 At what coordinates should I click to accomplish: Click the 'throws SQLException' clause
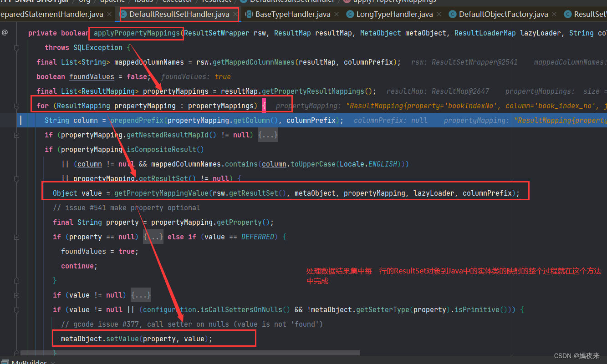pyautogui.click(x=83, y=48)
